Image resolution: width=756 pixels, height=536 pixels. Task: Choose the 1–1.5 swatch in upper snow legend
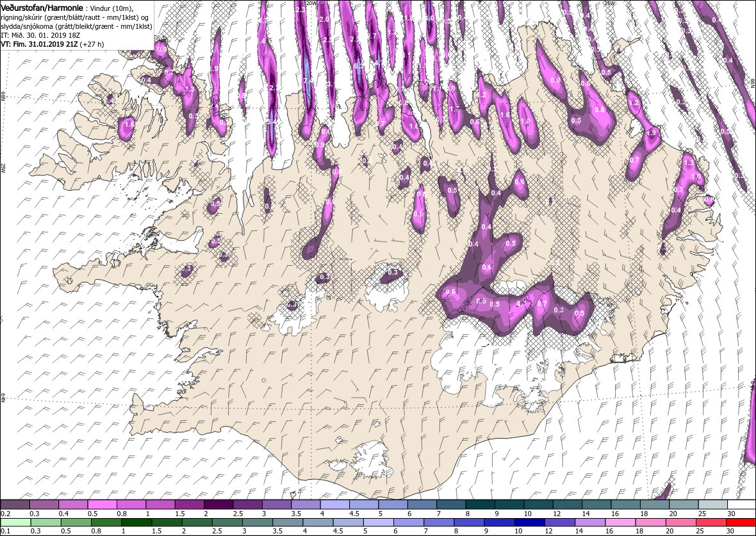(160, 505)
